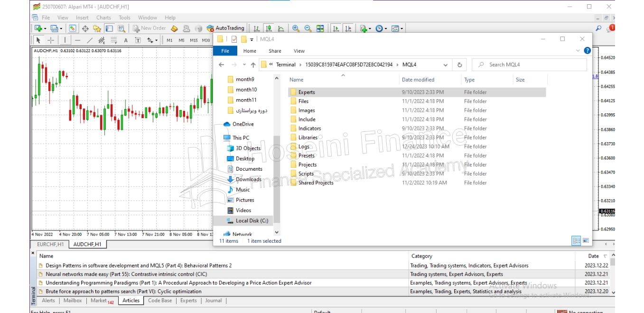The width and height of the screenshot is (644, 313).
Task: Toggle Chart Shift button
Action: pyautogui.click(x=348, y=28)
